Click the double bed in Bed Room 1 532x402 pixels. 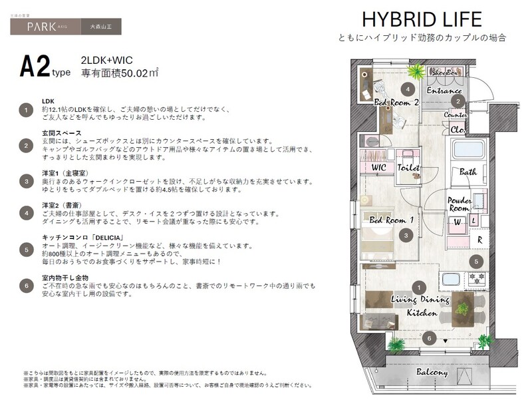[x=377, y=236]
